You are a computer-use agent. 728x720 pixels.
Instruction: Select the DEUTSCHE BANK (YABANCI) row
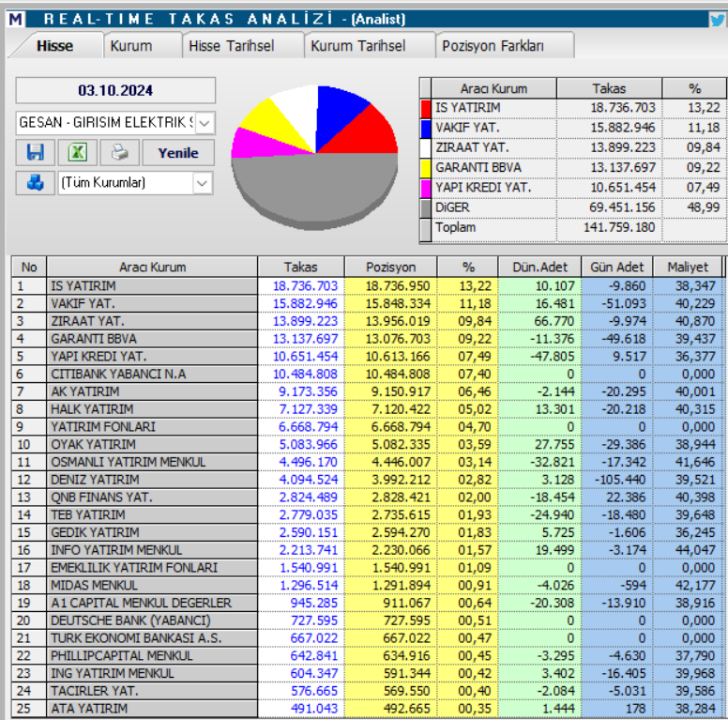point(367,620)
